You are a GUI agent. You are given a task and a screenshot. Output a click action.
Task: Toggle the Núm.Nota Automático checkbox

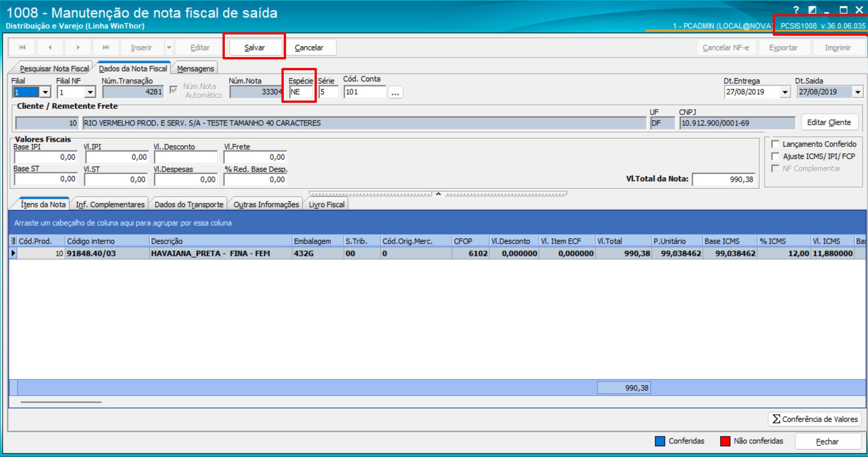coord(173,90)
